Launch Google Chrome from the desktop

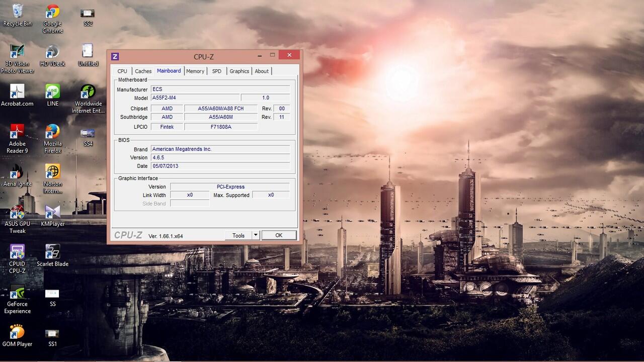click(52, 19)
